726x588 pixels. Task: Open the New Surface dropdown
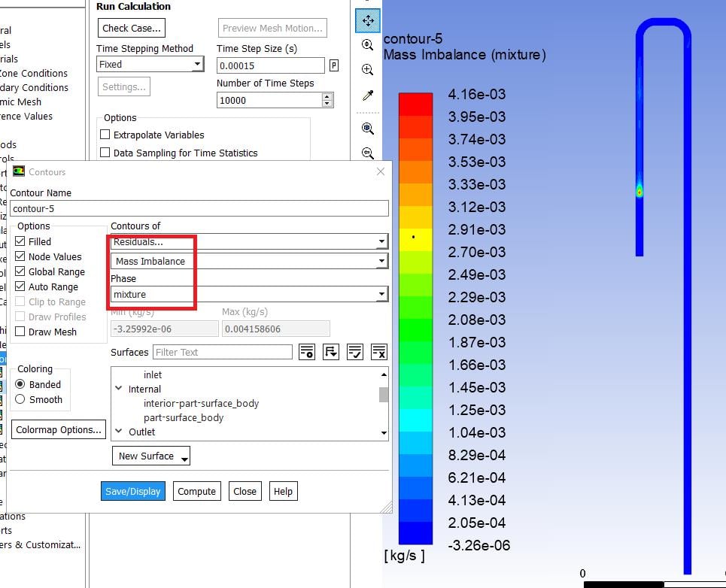tap(151, 456)
